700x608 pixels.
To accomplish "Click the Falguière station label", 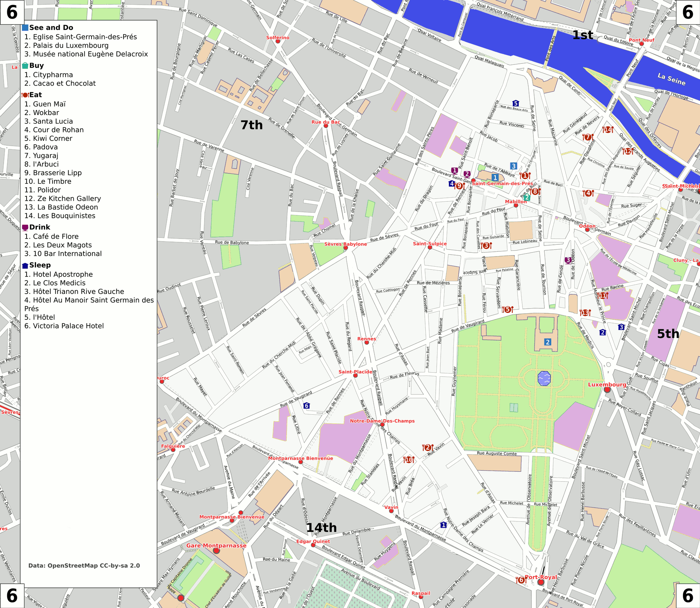I will tap(173, 446).
